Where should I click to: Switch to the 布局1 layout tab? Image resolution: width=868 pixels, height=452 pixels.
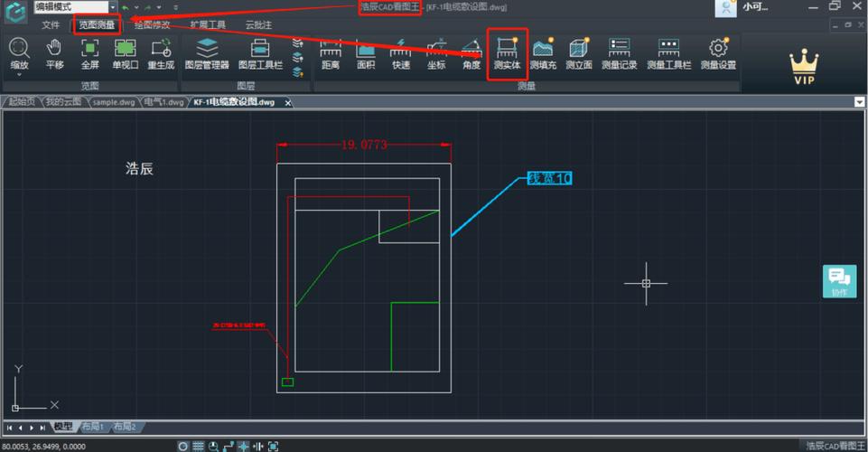(93, 427)
